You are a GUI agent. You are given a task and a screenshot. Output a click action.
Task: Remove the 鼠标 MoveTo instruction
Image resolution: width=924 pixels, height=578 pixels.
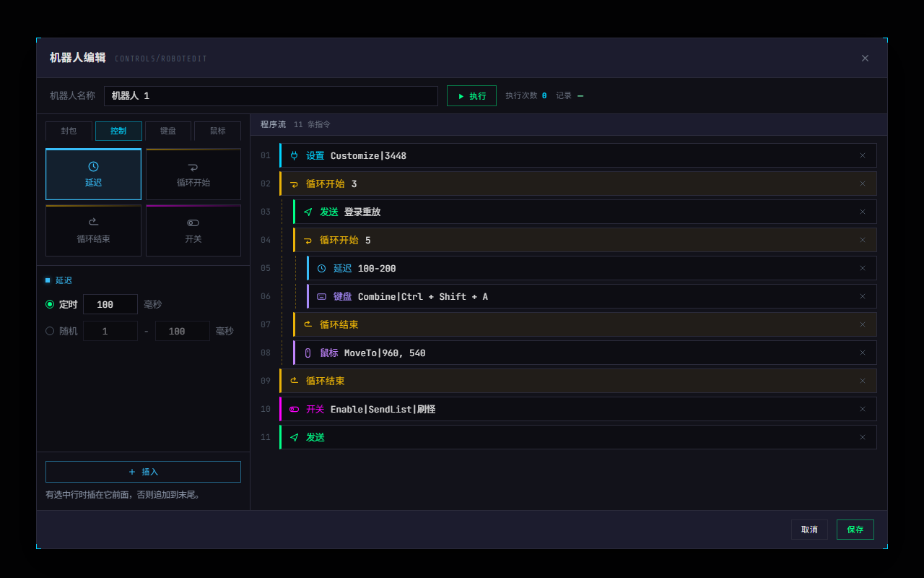point(862,353)
